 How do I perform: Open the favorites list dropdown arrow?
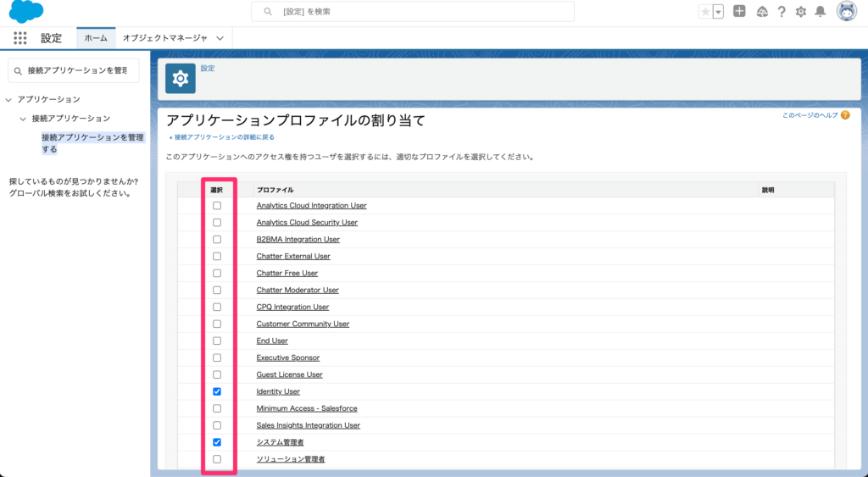pos(718,12)
